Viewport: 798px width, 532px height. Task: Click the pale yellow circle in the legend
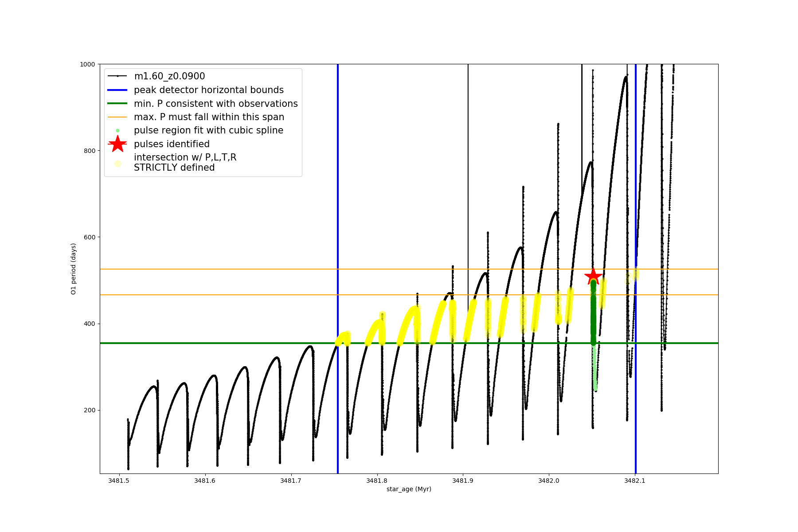tap(117, 164)
